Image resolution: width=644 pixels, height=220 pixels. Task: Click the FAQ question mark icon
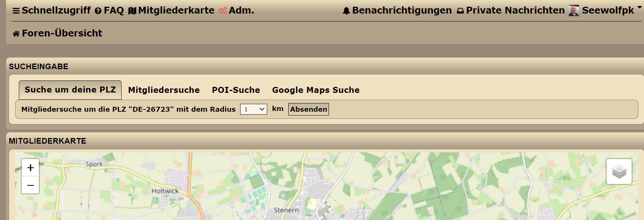98,11
